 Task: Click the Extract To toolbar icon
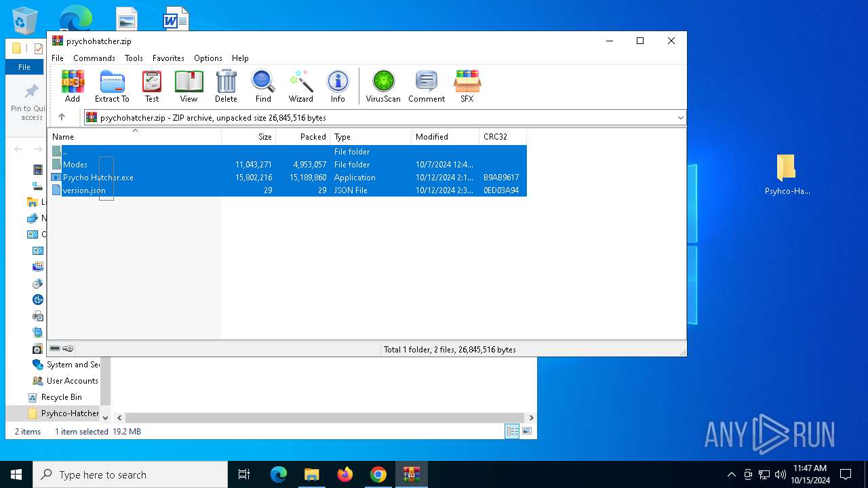[x=112, y=86]
